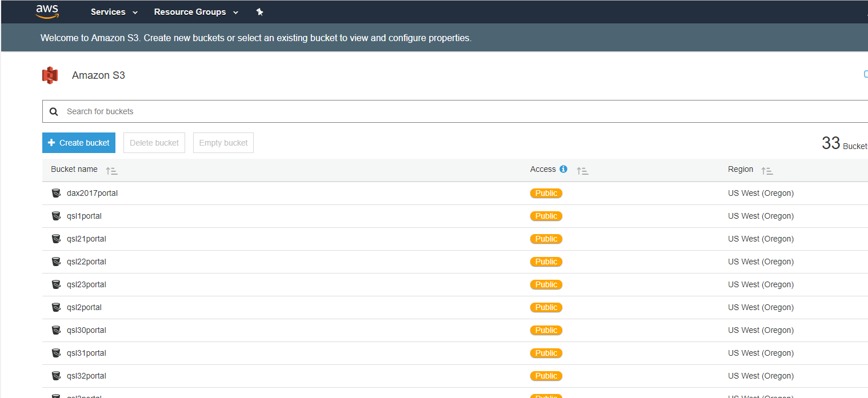The image size is (868, 398).
Task: Open the qsl2portal bucket
Action: pyautogui.click(x=84, y=307)
